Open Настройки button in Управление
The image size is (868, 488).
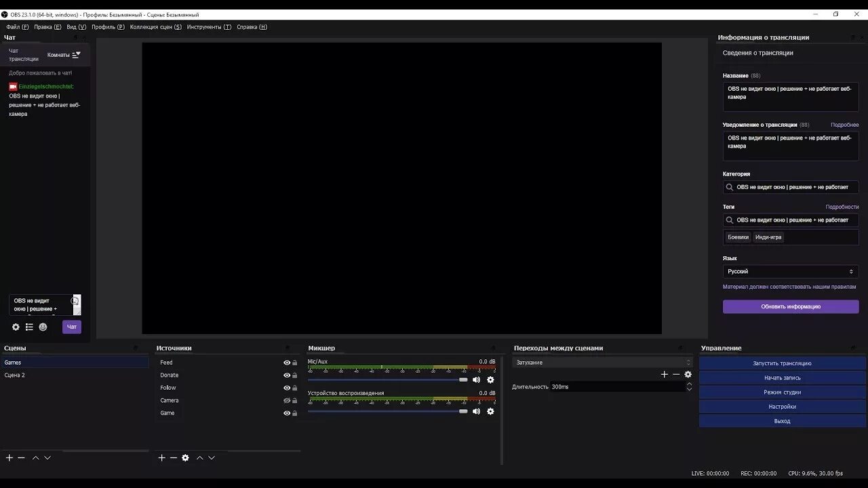click(x=782, y=407)
